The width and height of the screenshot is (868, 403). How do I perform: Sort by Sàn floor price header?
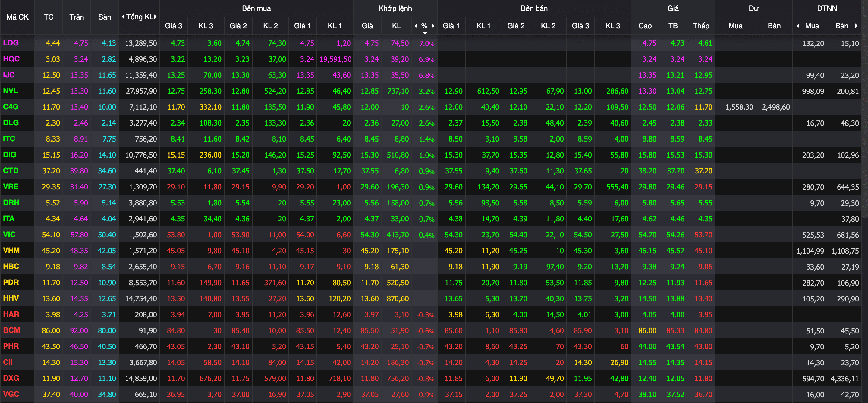(x=105, y=17)
